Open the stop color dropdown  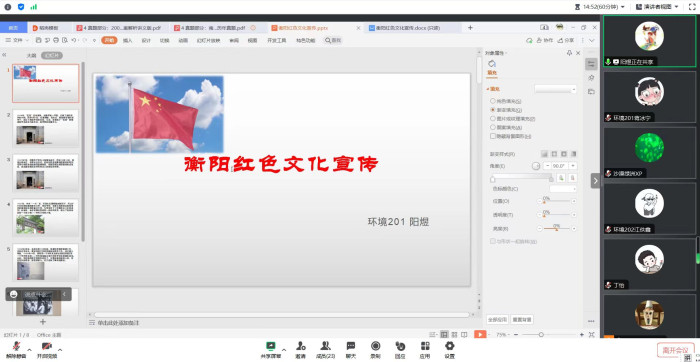(x=563, y=189)
